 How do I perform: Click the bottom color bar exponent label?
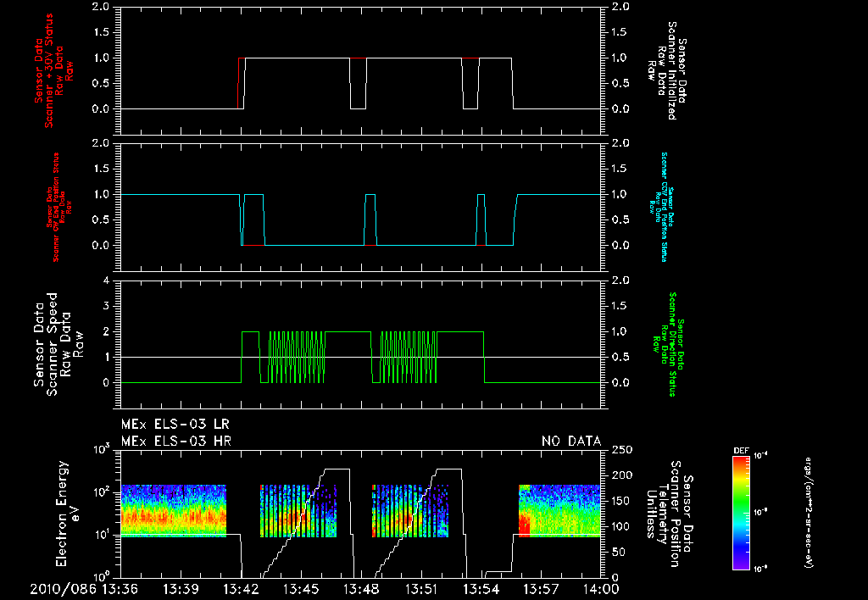click(760, 569)
